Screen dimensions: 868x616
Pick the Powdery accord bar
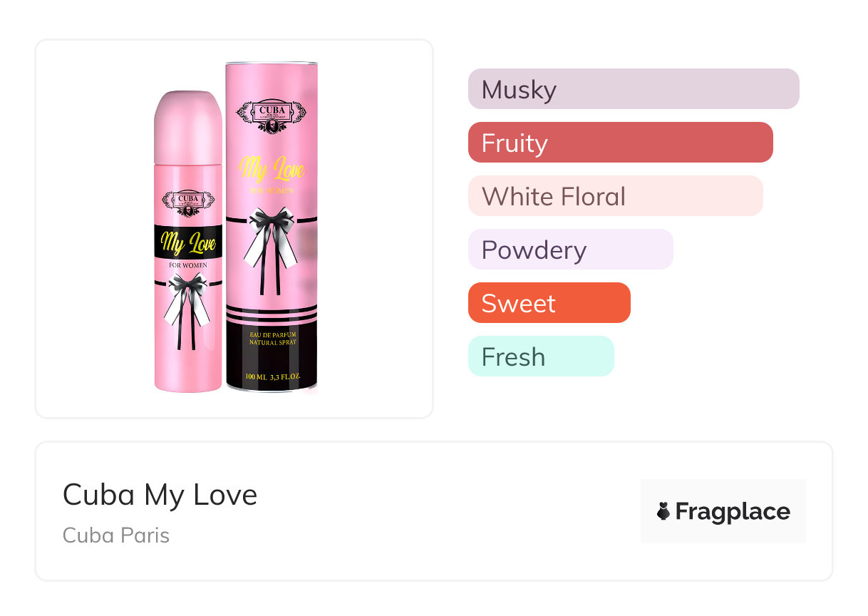570,250
